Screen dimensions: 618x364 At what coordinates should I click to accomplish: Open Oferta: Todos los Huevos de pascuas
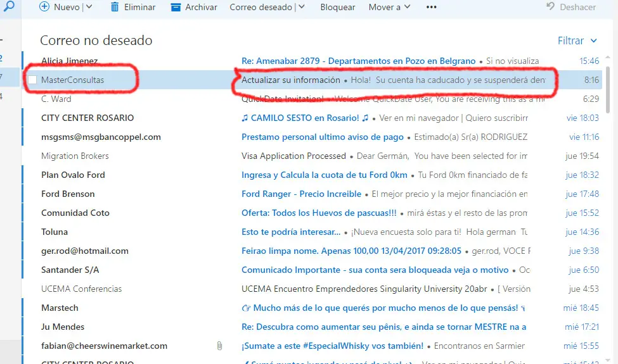319,213
